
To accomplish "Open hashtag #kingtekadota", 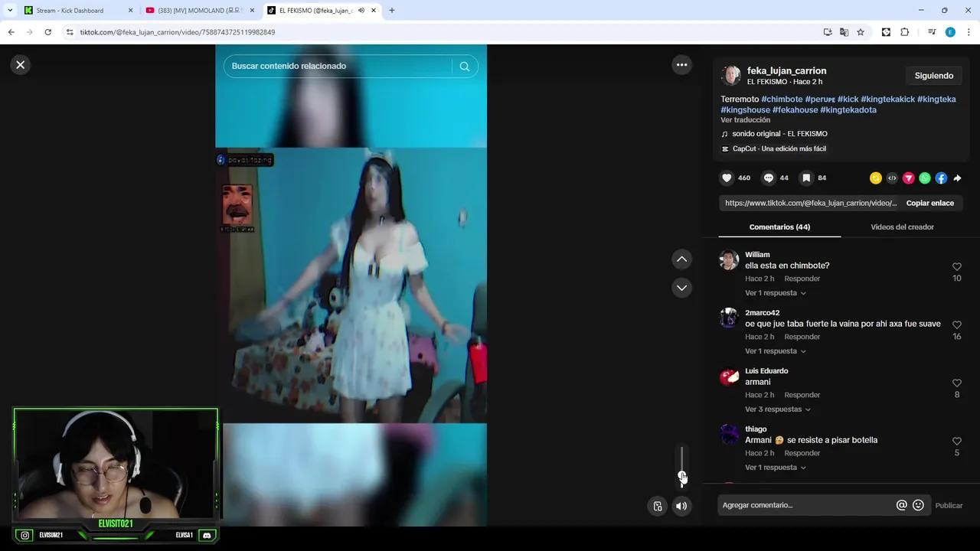I will coord(848,110).
